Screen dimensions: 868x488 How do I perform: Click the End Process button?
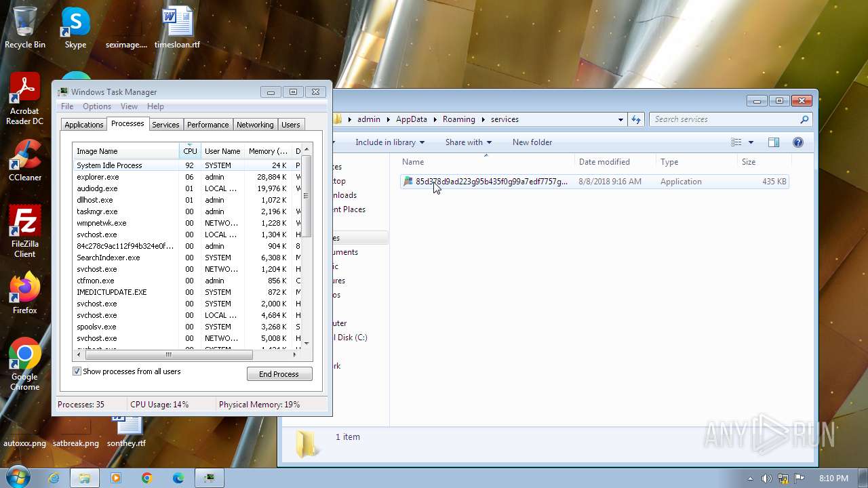279,374
